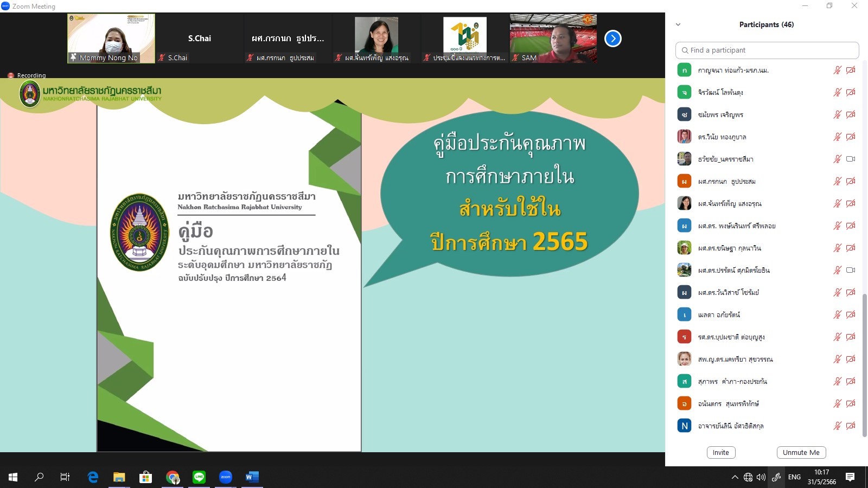Open Zoom from the taskbar
Image resolution: width=868 pixels, height=488 pixels.
click(226, 477)
